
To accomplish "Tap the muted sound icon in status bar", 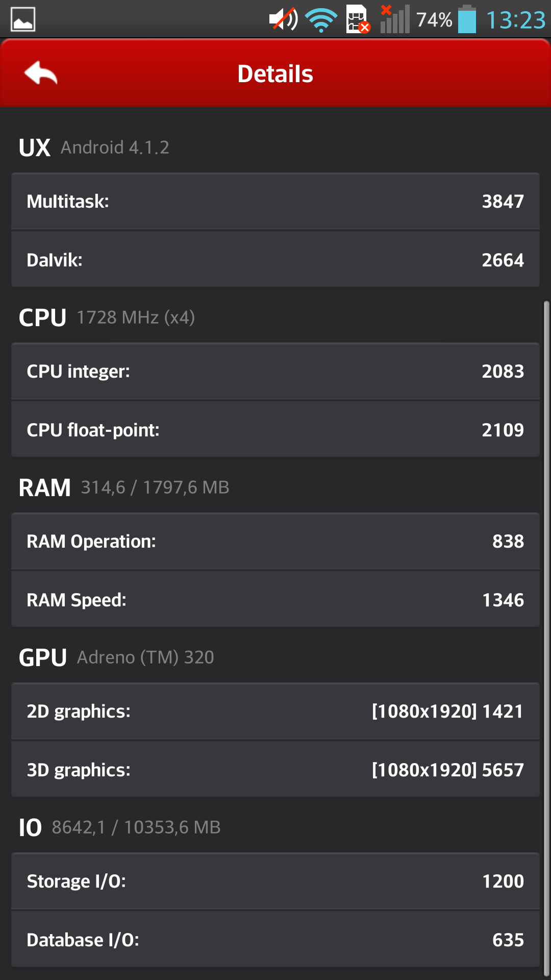I will (x=284, y=19).
